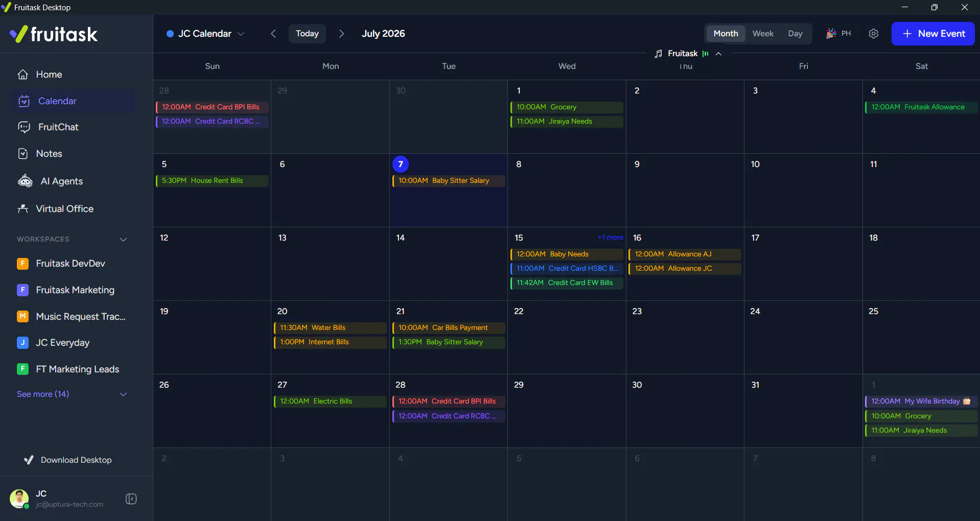980x521 pixels.
Task: Open My Wife Birthday event
Action: pos(921,401)
